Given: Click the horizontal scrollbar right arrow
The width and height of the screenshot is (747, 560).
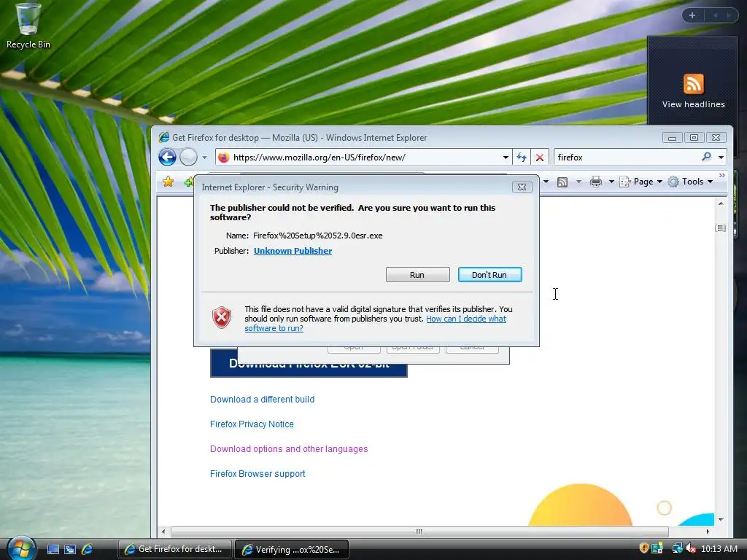Looking at the screenshot, I should [x=708, y=532].
